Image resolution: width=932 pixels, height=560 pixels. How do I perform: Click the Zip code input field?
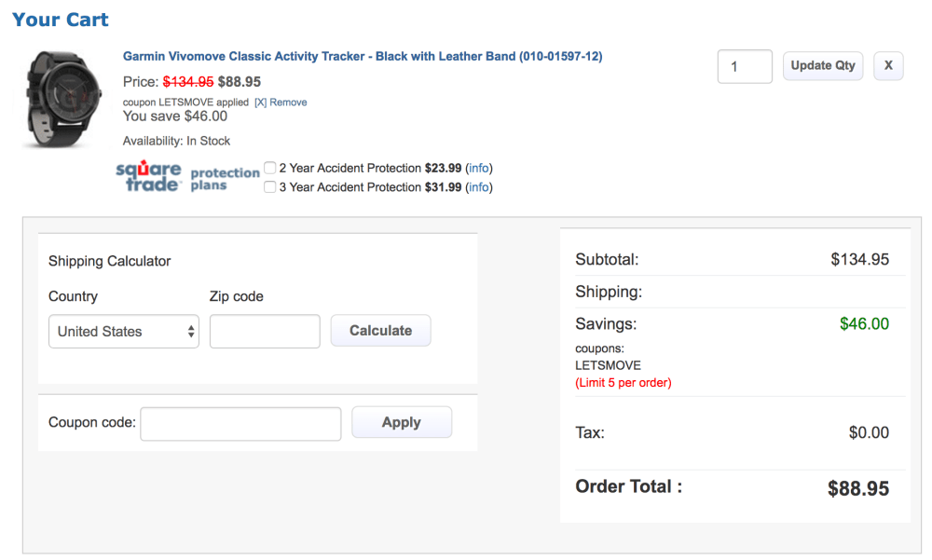click(265, 332)
